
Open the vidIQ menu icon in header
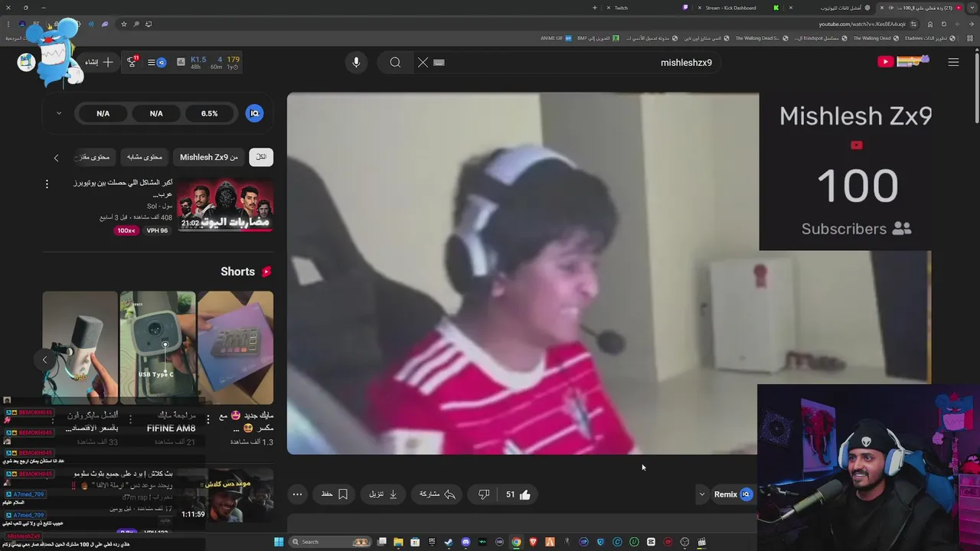pyautogui.click(x=157, y=62)
